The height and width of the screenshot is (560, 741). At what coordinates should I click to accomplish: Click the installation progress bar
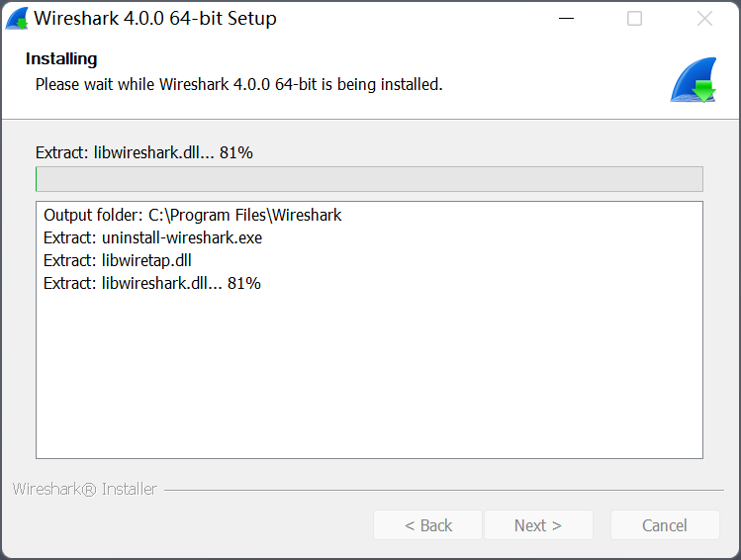[369, 179]
